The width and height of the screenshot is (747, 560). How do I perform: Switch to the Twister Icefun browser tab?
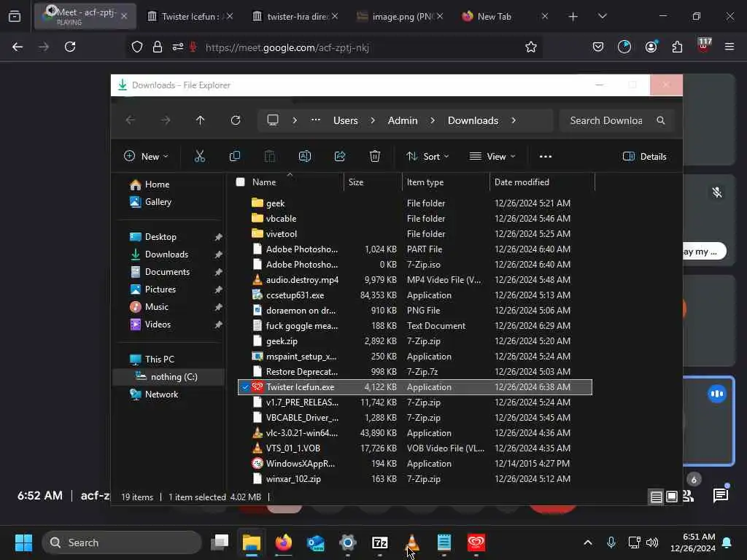190,17
